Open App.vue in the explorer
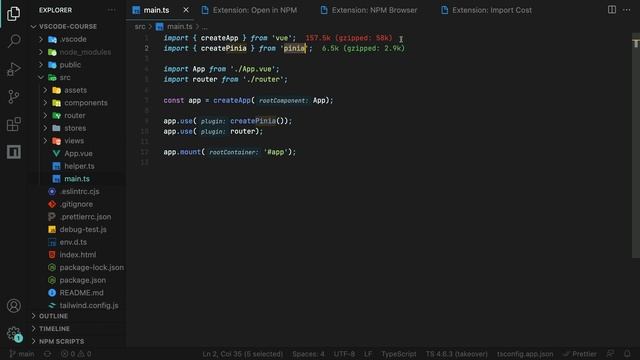 coord(78,153)
